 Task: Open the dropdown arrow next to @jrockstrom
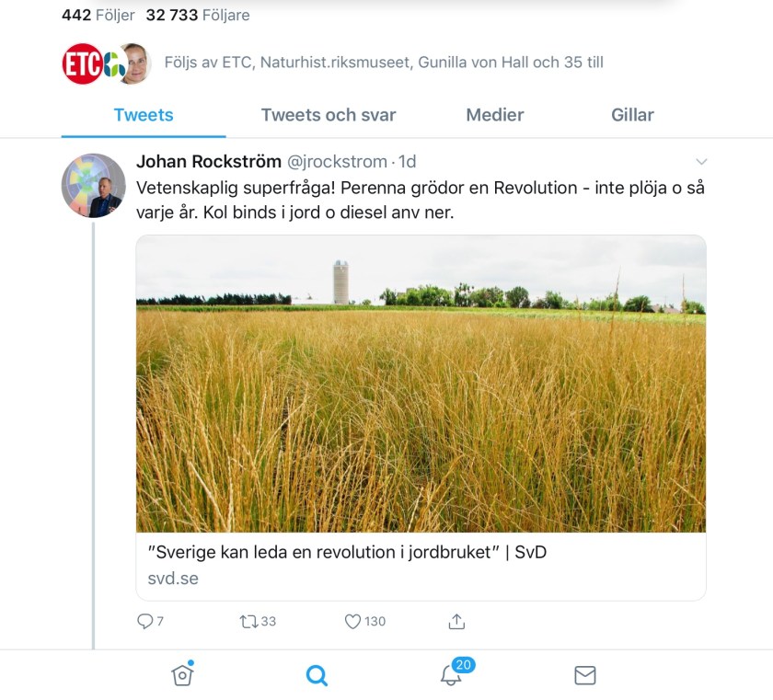click(x=701, y=160)
